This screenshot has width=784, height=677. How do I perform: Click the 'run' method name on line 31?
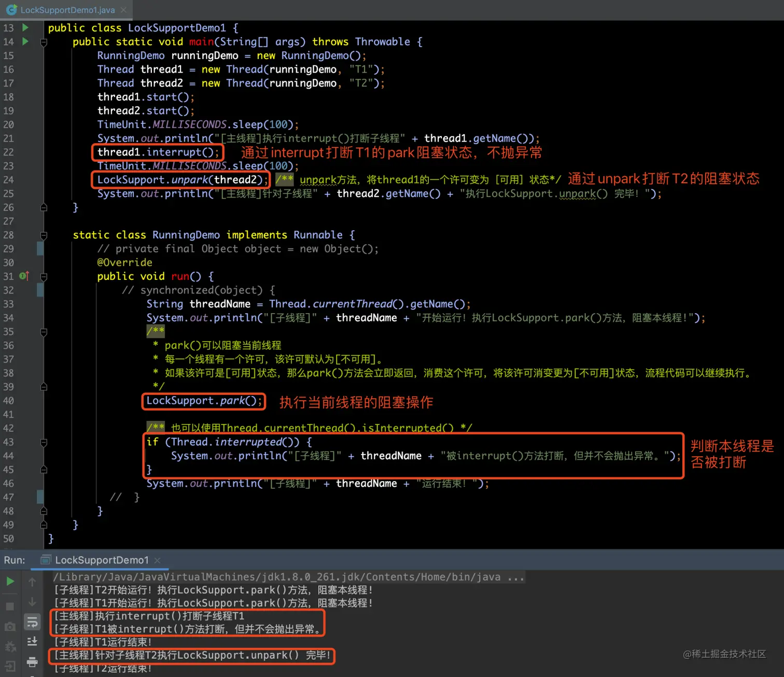tap(180, 276)
